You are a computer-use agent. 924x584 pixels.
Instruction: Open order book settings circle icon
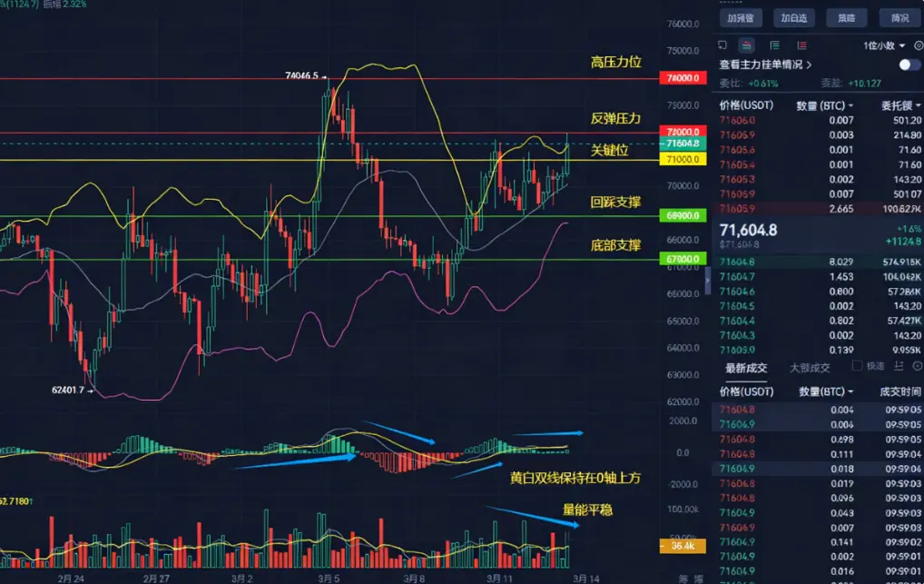click(x=919, y=45)
